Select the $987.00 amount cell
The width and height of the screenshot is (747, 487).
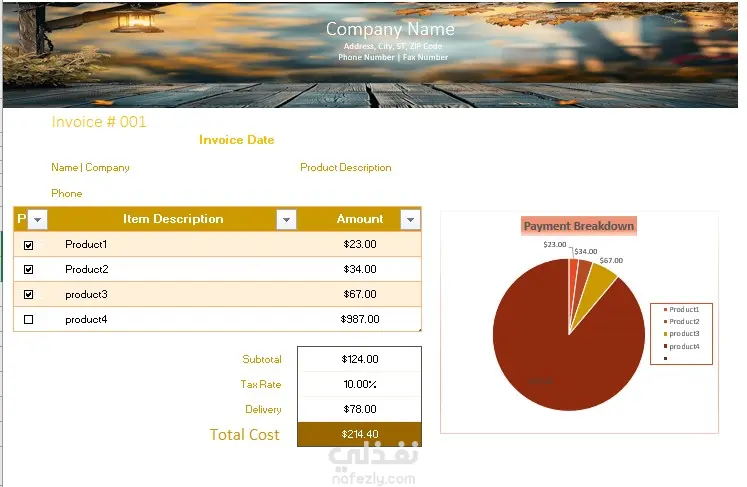tap(360, 319)
